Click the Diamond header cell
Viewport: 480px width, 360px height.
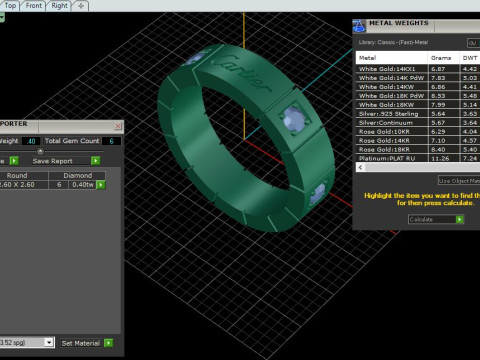point(77,176)
